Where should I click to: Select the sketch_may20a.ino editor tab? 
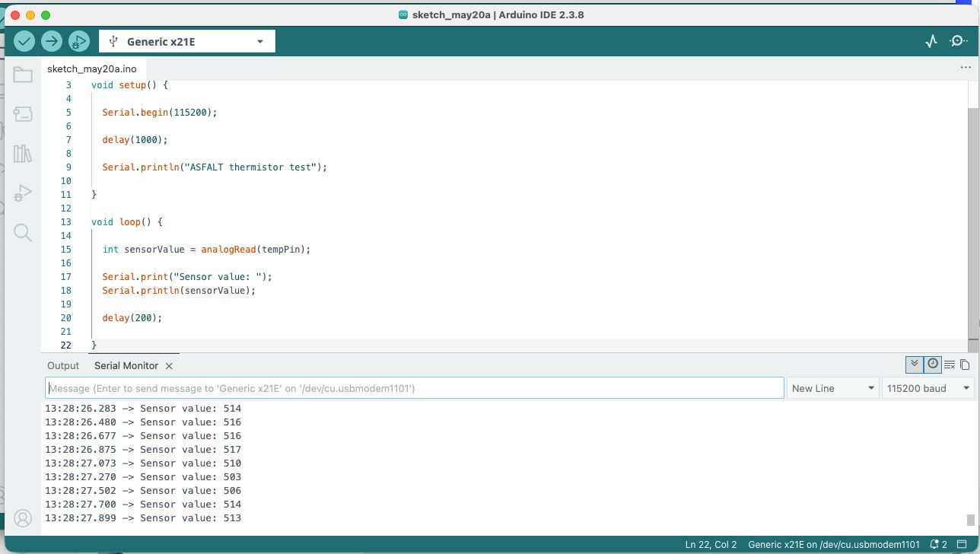(x=92, y=68)
